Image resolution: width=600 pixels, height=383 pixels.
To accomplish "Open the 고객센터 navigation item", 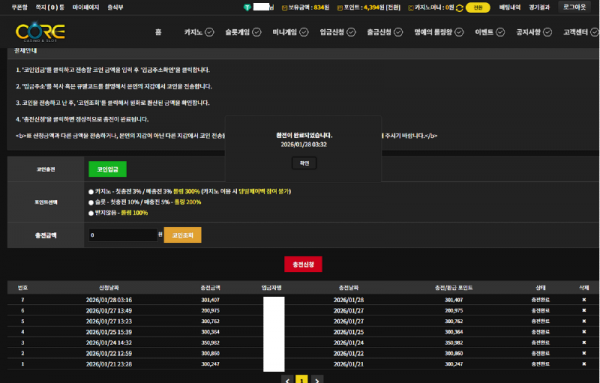I will tap(575, 33).
